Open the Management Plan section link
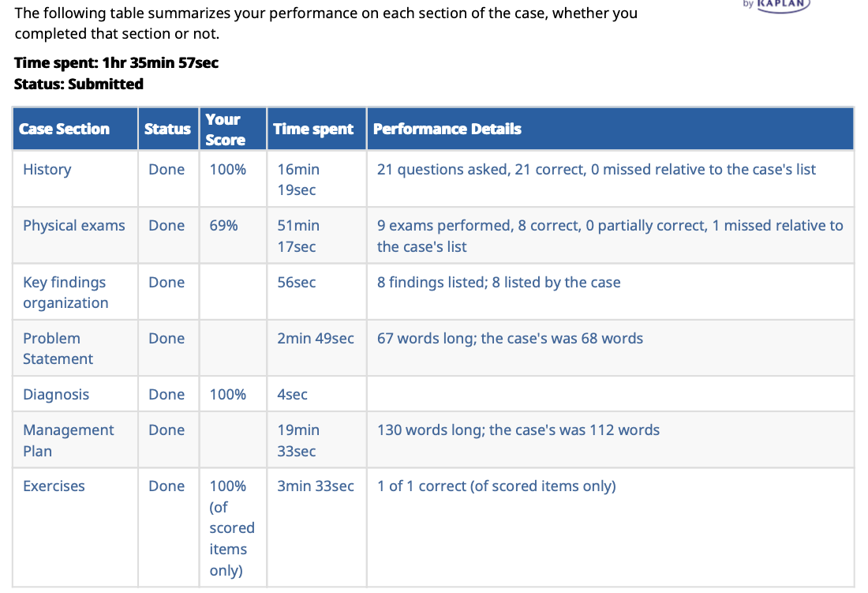 68,440
